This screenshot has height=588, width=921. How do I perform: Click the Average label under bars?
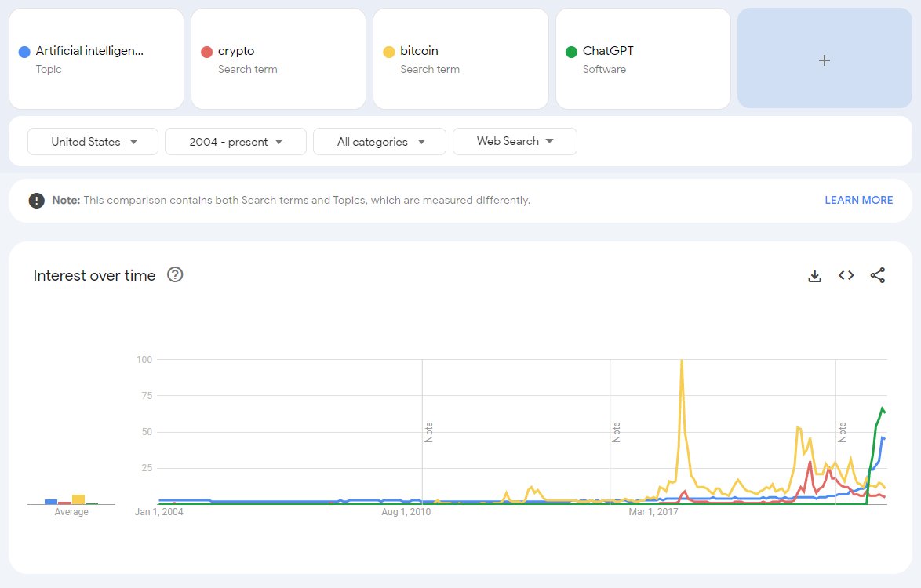(71, 512)
